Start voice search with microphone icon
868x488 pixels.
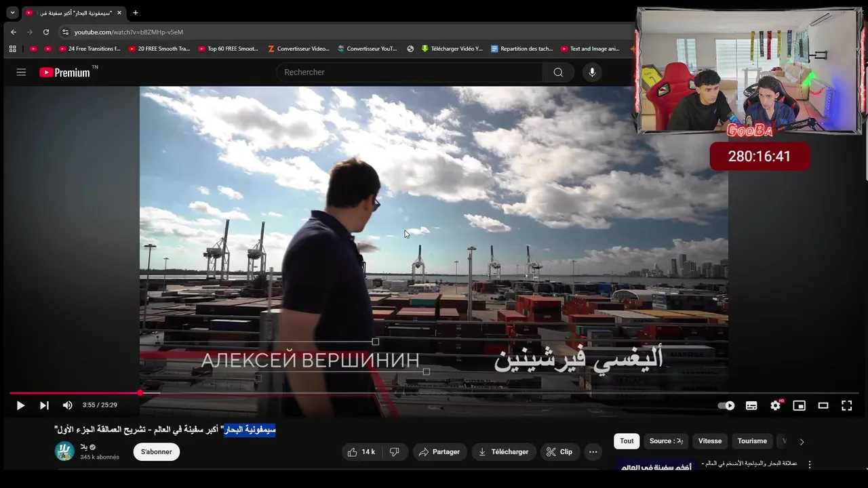coord(592,73)
